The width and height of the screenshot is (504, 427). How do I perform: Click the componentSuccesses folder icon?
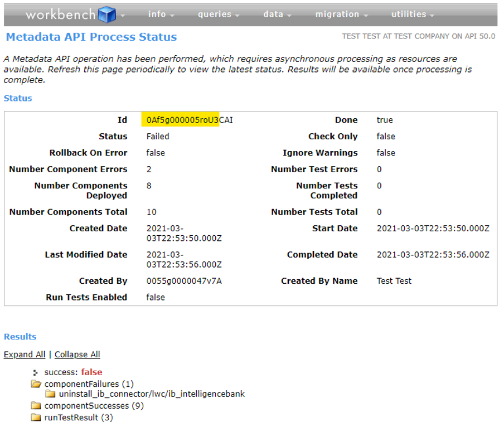point(36,406)
